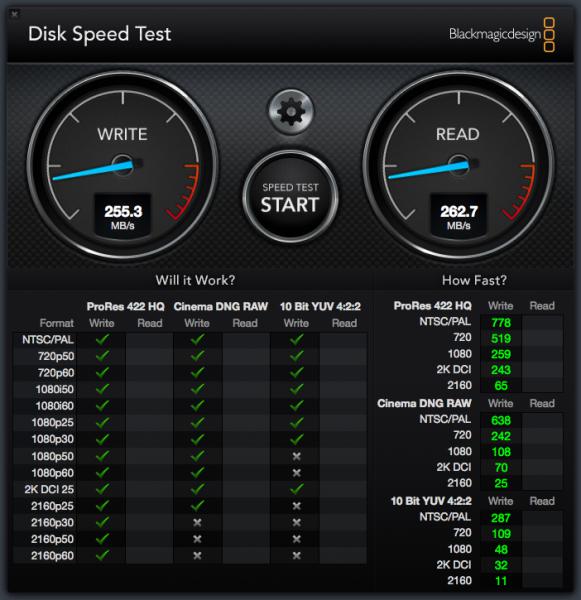Click the 10 Bit YUV 2160p60 write X mark

point(296,556)
